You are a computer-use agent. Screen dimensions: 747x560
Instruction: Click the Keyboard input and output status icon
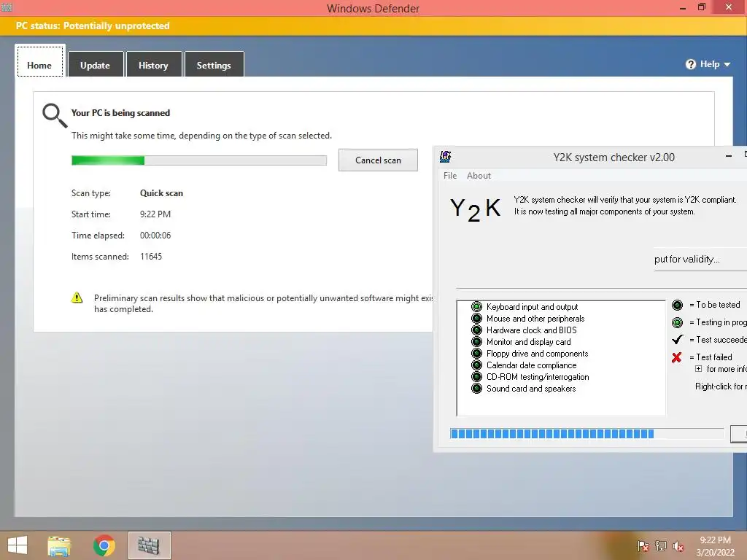pos(476,307)
